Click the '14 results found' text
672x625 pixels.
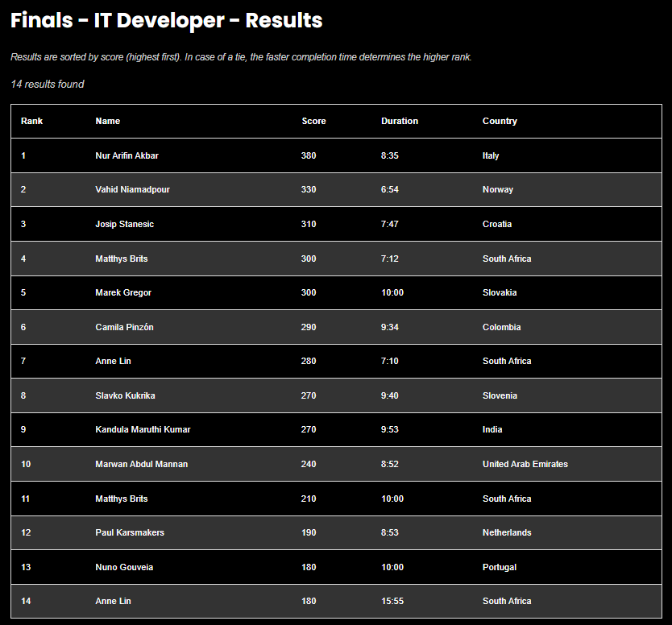[48, 84]
